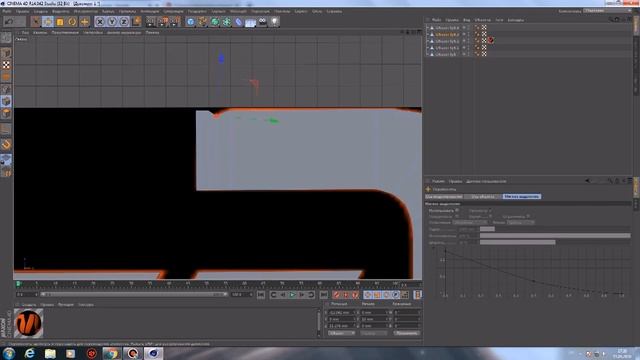Activate the Scale tool
The width and height of the screenshot is (640, 360).
60,21
